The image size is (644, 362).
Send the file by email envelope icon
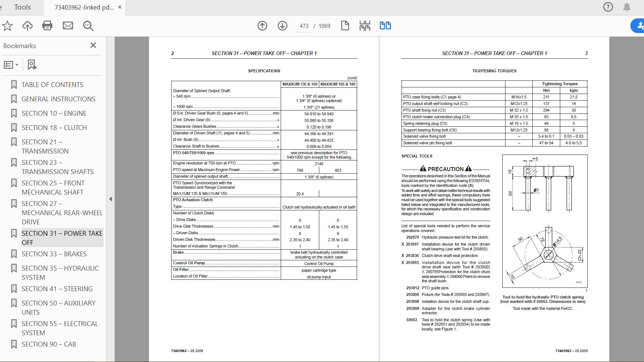(x=68, y=26)
